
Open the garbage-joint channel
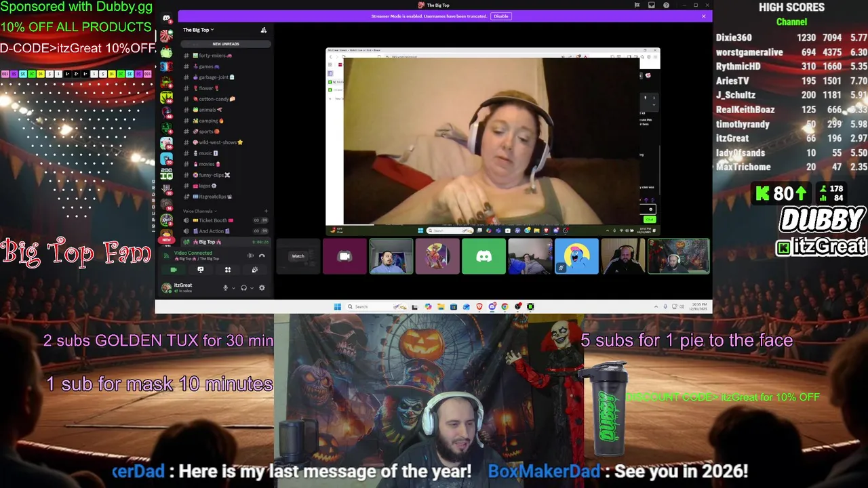[226, 77]
